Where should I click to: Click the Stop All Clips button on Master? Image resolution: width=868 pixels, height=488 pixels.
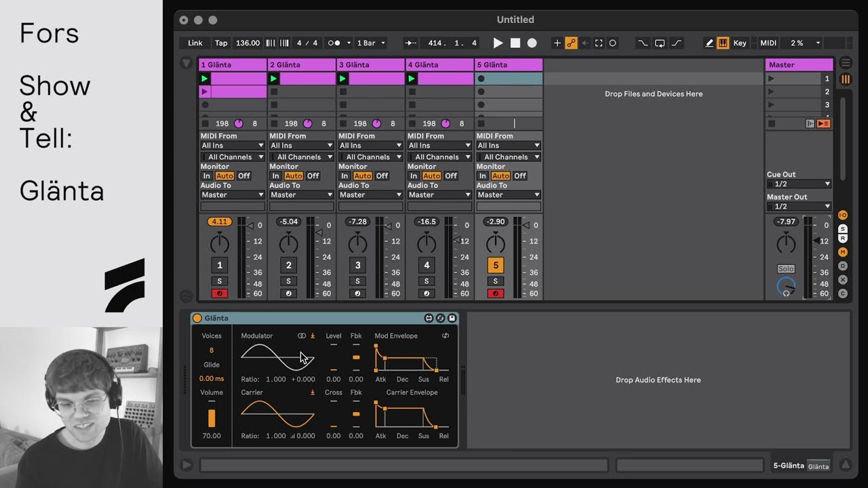[x=772, y=123]
